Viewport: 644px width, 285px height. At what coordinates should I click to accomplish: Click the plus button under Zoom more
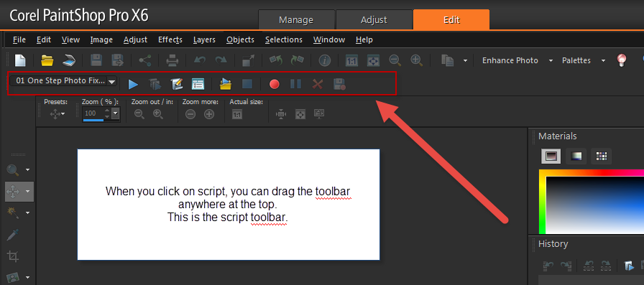coord(209,115)
